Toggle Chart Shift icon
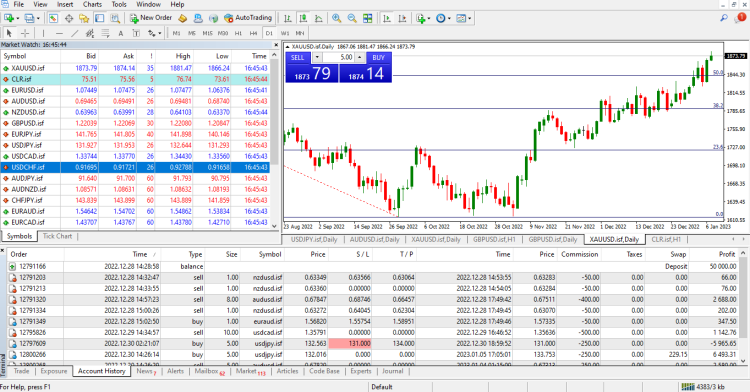 [402, 18]
